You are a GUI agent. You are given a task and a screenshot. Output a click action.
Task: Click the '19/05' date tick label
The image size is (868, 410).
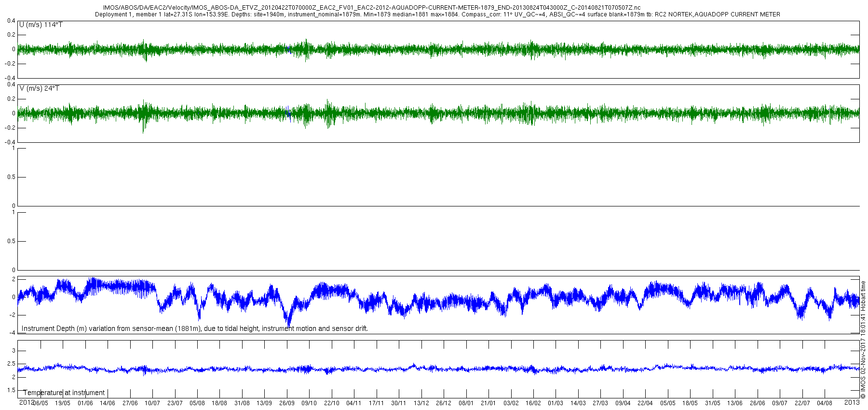click(x=63, y=403)
